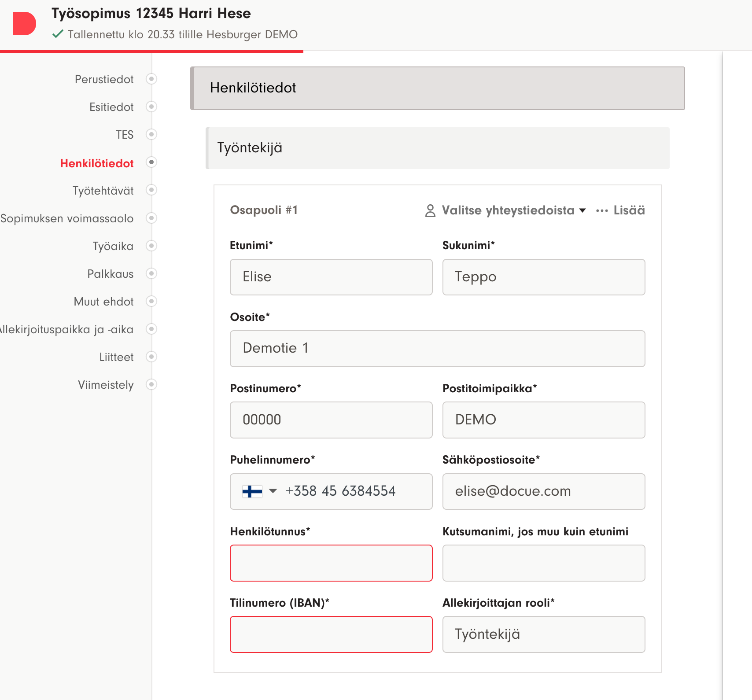
Task: Expand the phone country code dropdown arrow
Action: click(273, 491)
